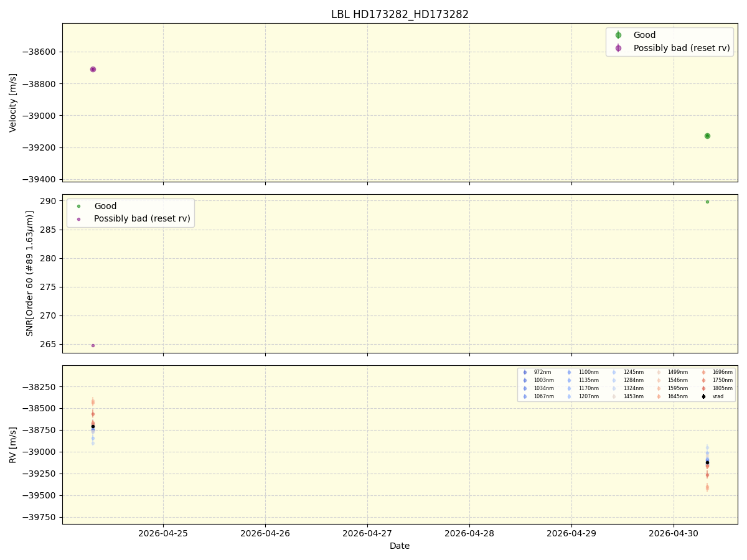This screenshot has height=560, width=747.
Task: Click the 'Date' x-axis label
Action: [x=400, y=546]
